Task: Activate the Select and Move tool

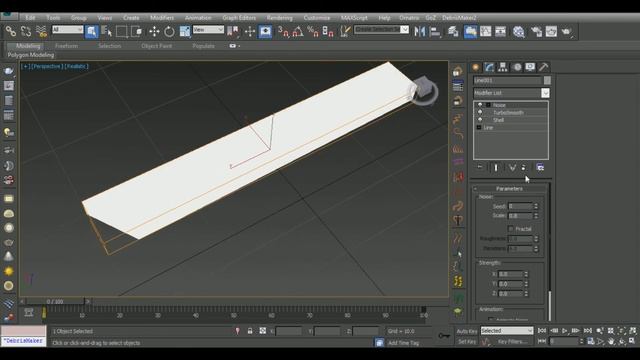Action: click(154, 31)
